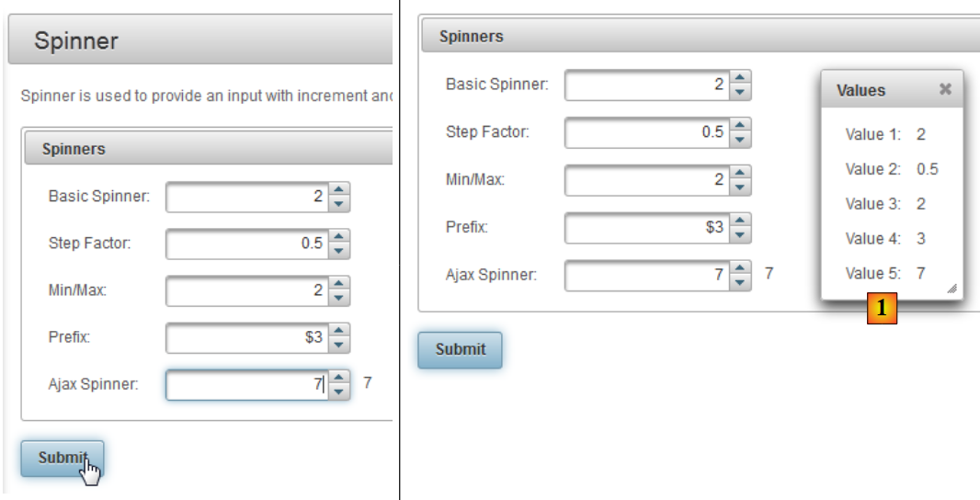Click the left Submit button
The height and width of the screenshot is (500, 980).
(x=62, y=458)
